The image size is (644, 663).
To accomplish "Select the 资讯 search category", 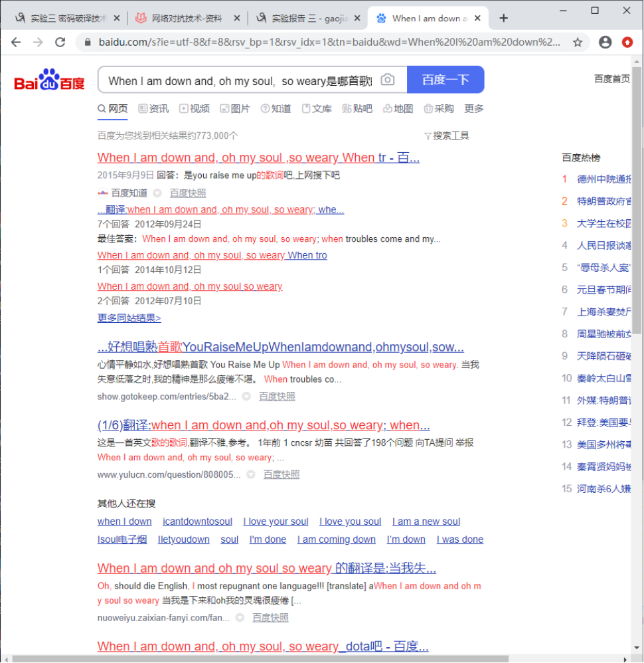I will pyautogui.click(x=154, y=109).
